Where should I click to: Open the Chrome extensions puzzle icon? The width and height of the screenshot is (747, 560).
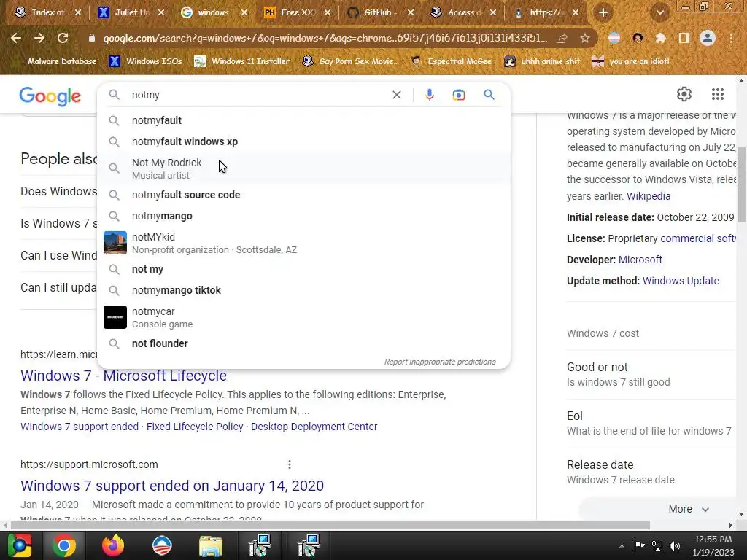pyautogui.click(x=661, y=38)
